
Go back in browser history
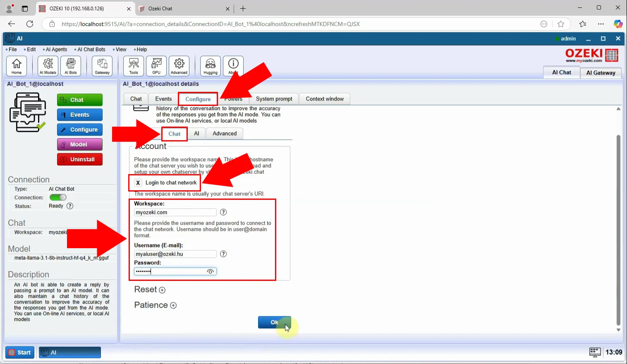coord(12,24)
